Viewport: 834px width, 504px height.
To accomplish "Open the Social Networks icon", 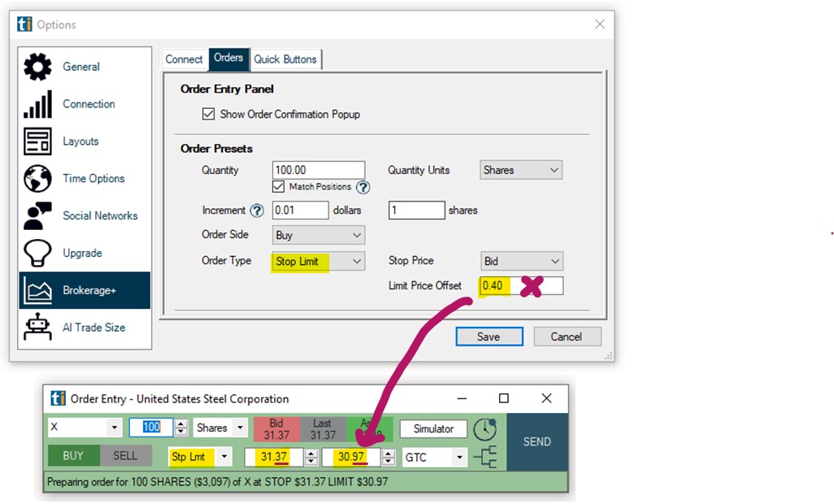I will [x=37, y=216].
